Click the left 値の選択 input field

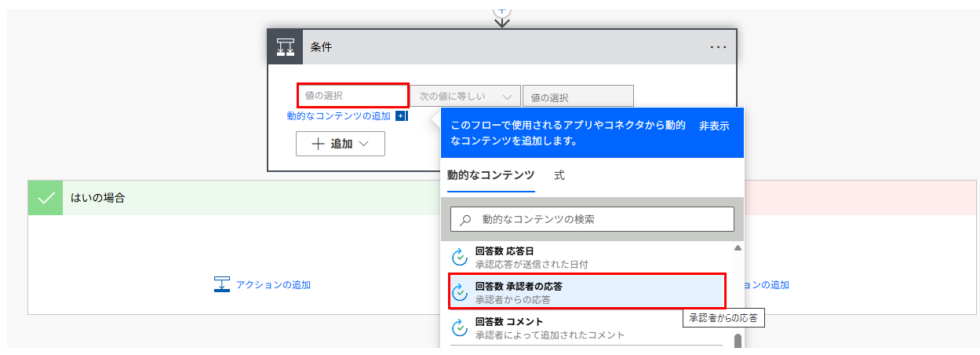[x=353, y=96]
